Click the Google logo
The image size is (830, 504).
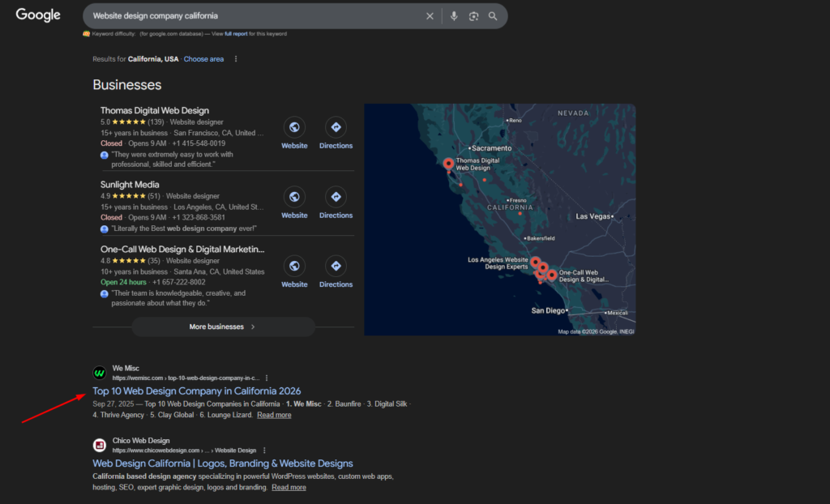pyautogui.click(x=37, y=15)
